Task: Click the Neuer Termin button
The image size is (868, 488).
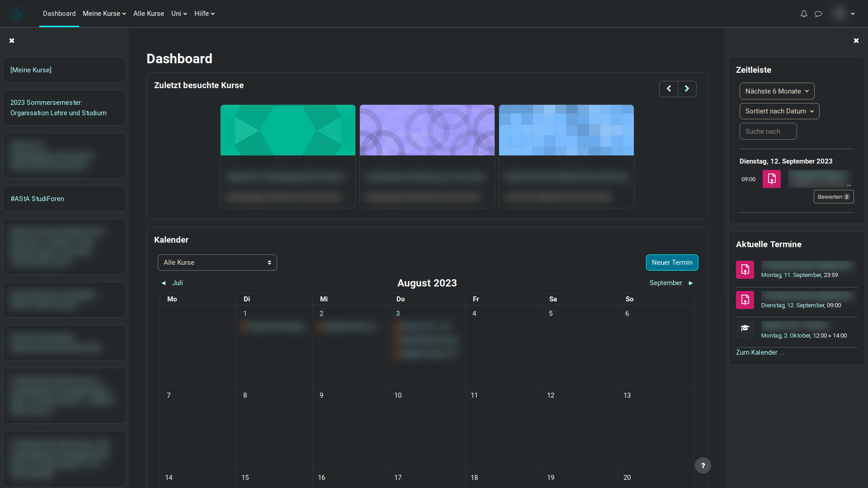Action: (672, 263)
